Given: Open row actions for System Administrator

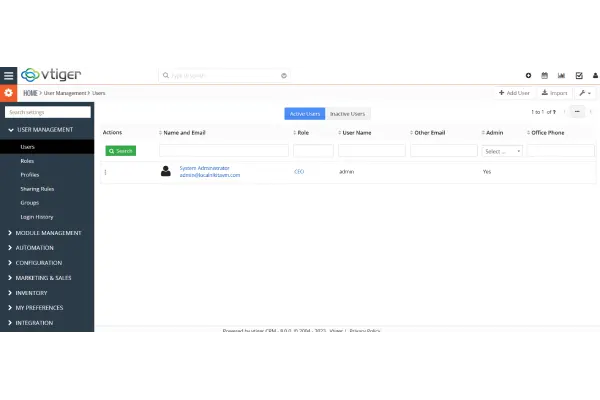Looking at the screenshot, I should click(x=105, y=172).
